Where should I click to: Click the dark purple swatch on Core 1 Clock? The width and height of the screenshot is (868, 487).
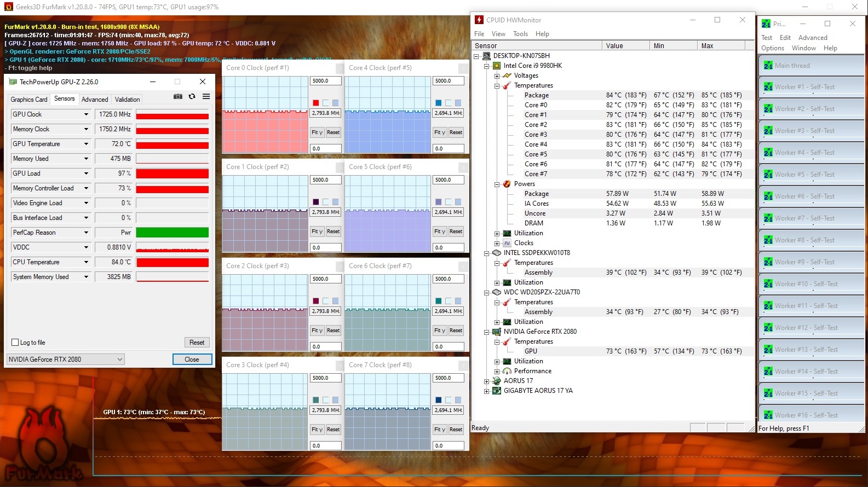click(x=316, y=202)
